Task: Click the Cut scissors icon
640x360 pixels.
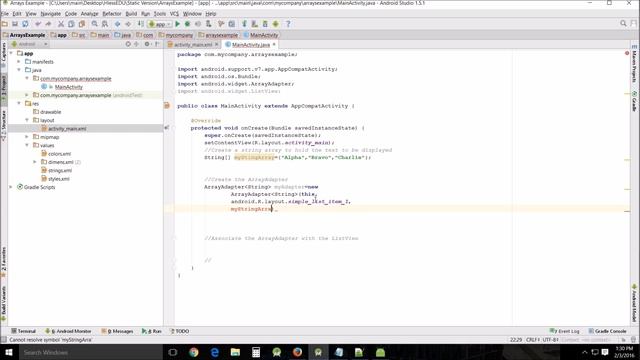Action: point(61,24)
